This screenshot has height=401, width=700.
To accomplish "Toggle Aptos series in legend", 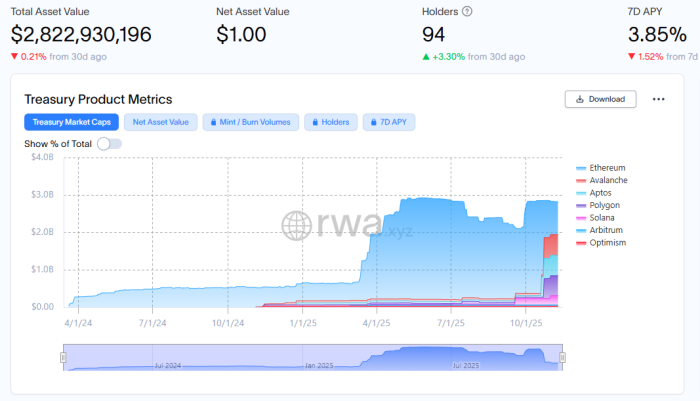I will tap(602, 192).
